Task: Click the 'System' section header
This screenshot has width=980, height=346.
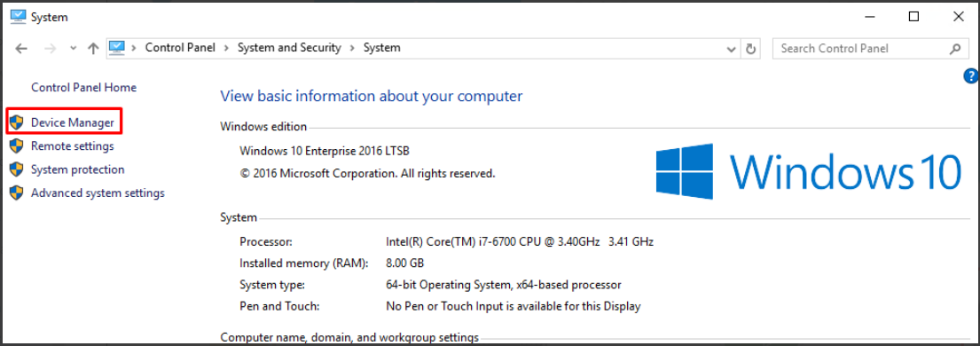Action: 239,217
